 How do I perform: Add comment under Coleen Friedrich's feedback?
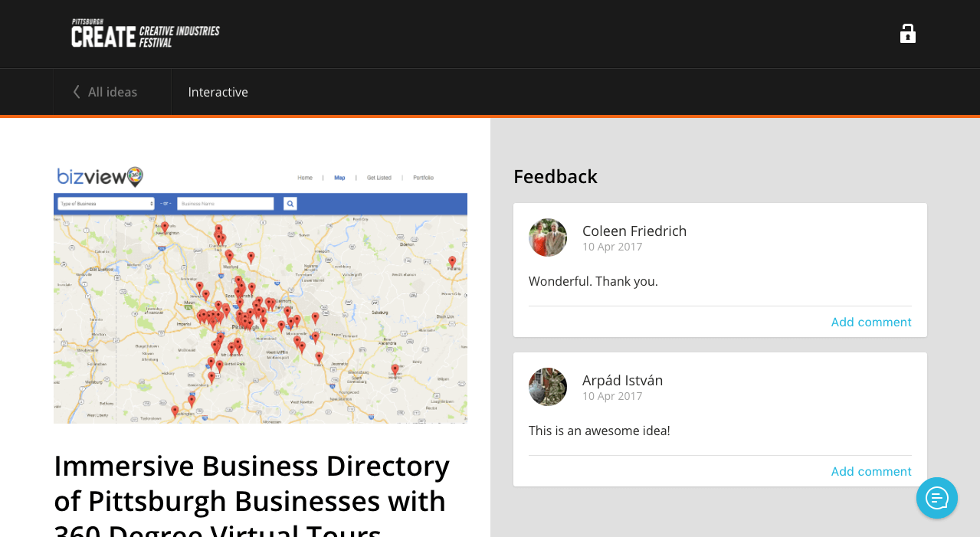[x=871, y=322]
